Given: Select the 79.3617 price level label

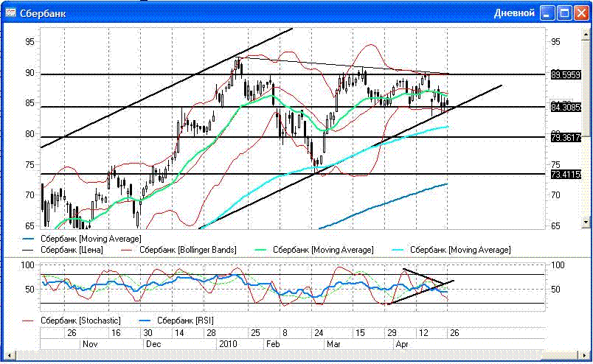Looking at the screenshot, I should 566,138.
